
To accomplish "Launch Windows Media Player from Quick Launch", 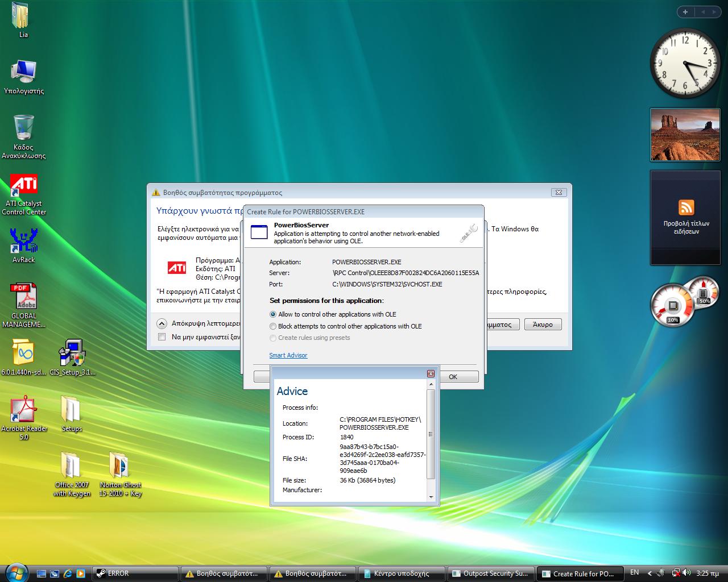I will 81,573.
